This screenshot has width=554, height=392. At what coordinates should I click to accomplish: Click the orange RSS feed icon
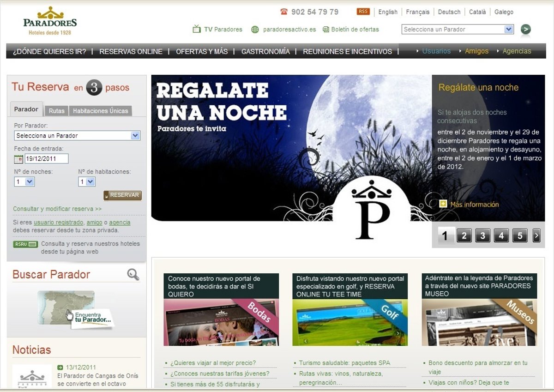[x=363, y=12]
